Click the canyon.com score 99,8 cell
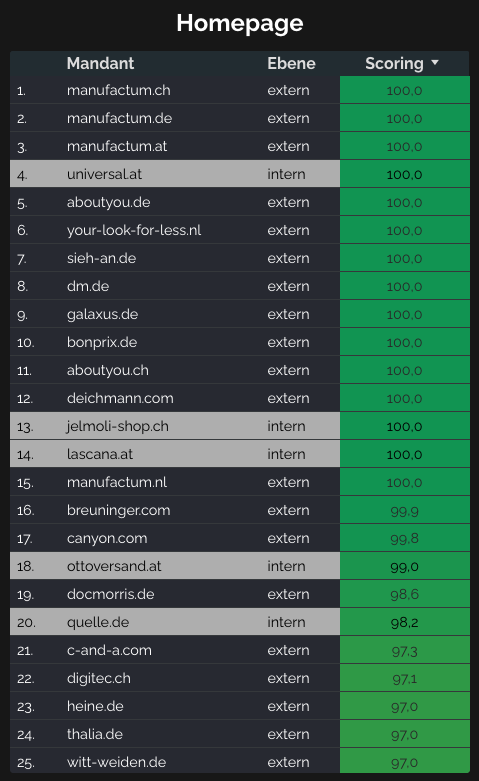 point(405,538)
